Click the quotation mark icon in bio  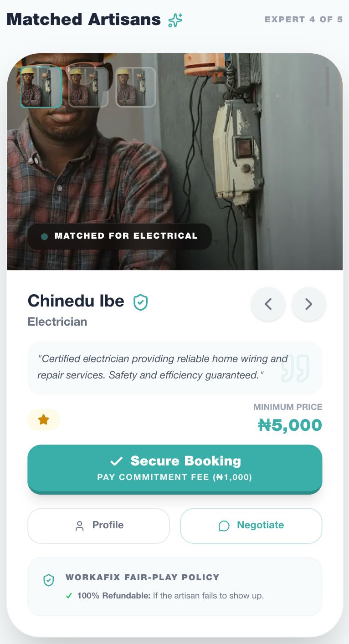[295, 368]
